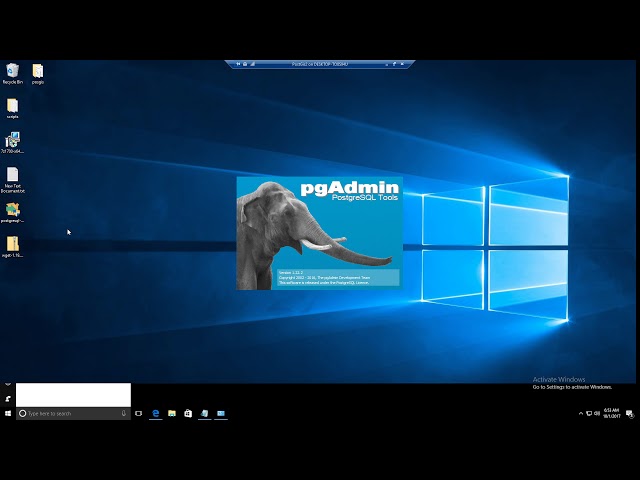Screen dimensions: 640x480
Task: Switch to pgAdmin taskbar app icon
Action: coord(204,413)
